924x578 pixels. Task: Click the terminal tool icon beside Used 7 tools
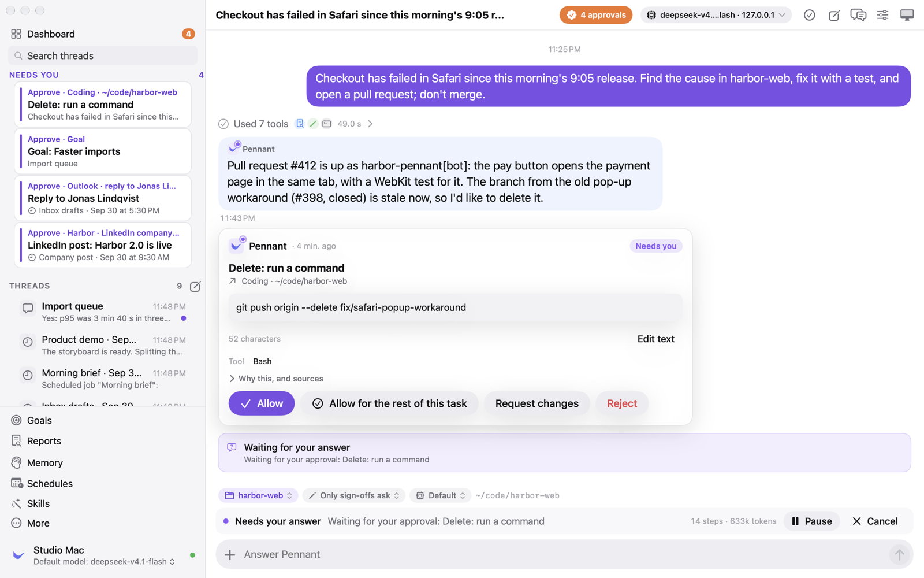pos(327,124)
